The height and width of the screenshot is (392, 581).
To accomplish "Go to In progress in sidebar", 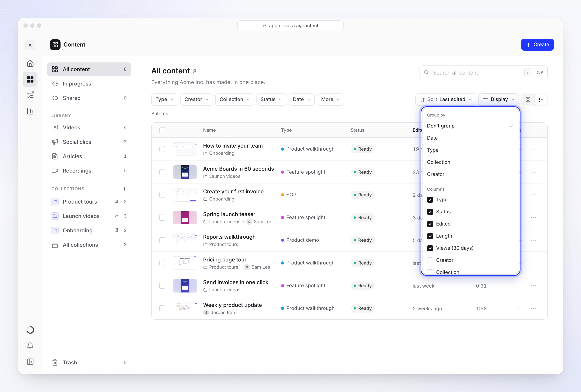I will tap(89, 84).
